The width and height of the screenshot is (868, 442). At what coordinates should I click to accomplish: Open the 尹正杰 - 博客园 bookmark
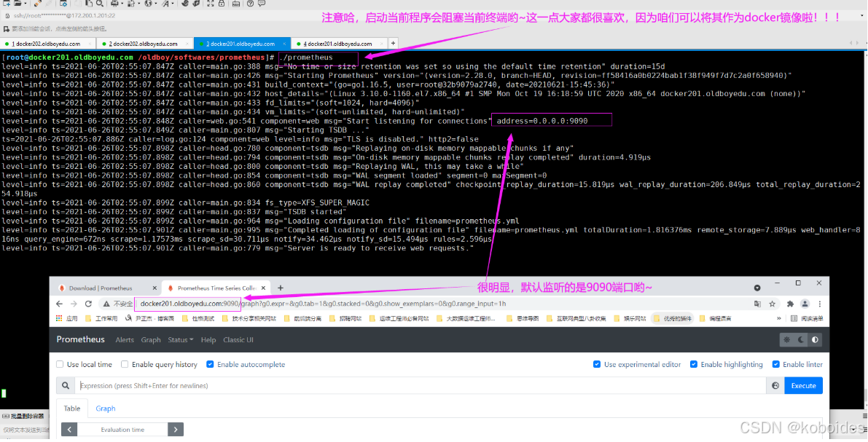149,319
